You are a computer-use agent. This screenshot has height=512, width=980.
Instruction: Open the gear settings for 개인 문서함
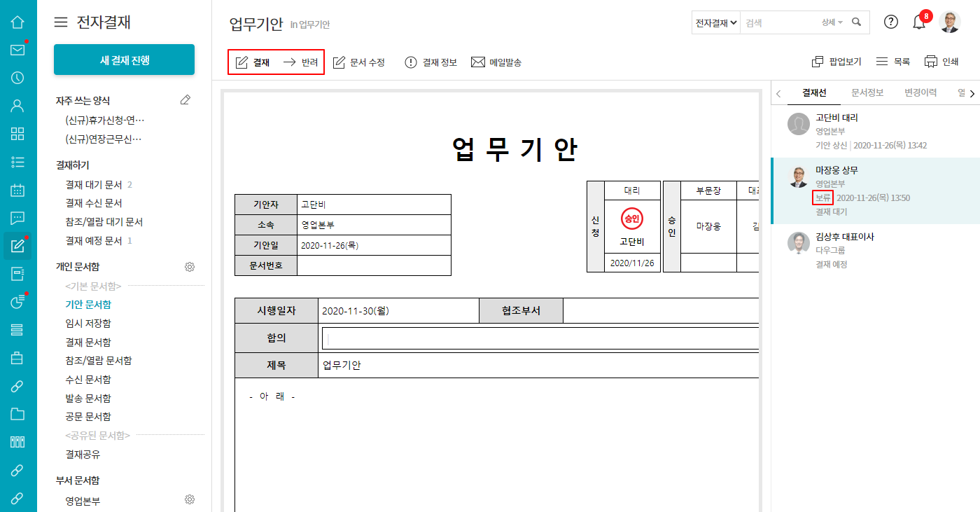189,267
